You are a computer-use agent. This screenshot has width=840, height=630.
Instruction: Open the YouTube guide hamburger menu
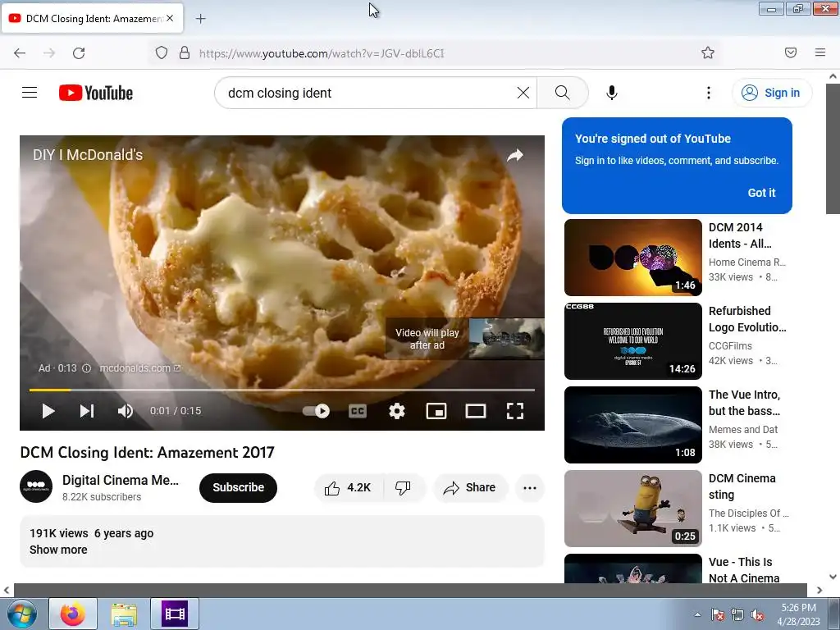pos(30,93)
